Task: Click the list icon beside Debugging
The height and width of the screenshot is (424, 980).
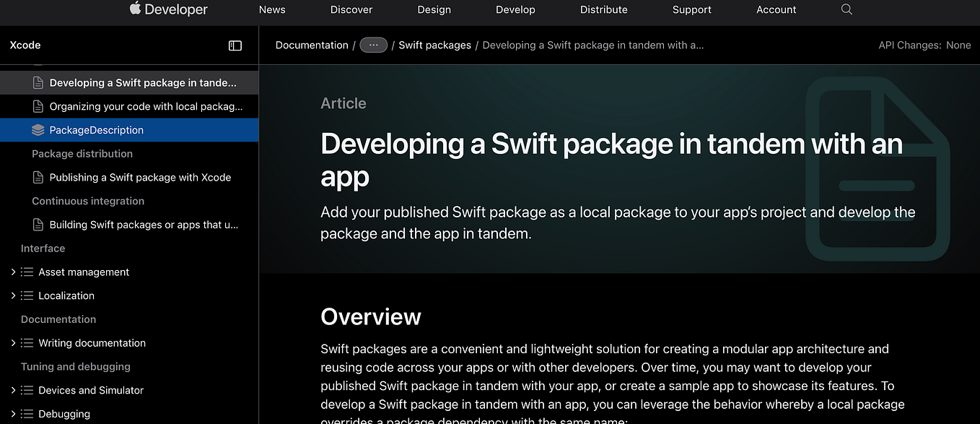Action: (27, 414)
